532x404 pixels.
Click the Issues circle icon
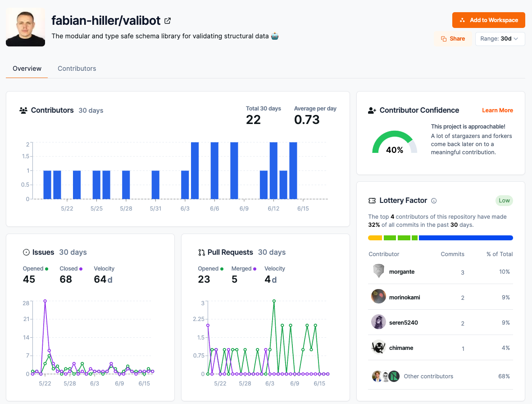point(26,252)
